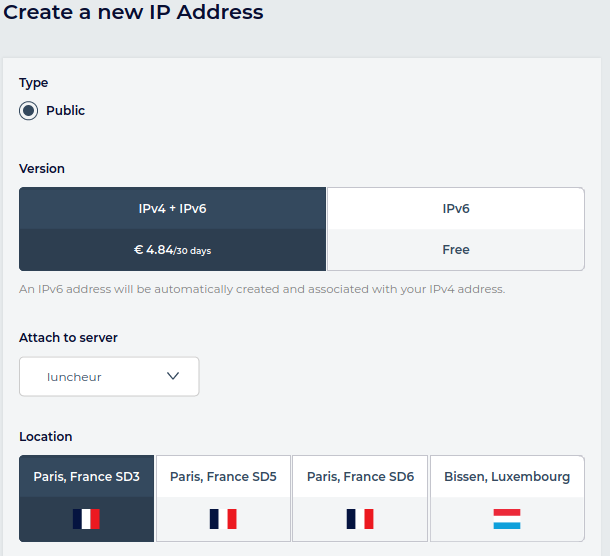Select the IPv6 only version option
Viewport: 610px width, 556px height.
pyautogui.click(x=456, y=209)
